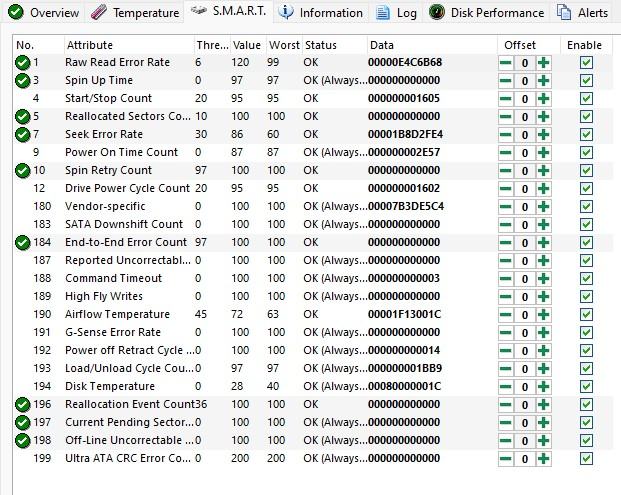Click status icon for Seek Error Rate
Viewport: 621px width, 495px height.
point(23,134)
